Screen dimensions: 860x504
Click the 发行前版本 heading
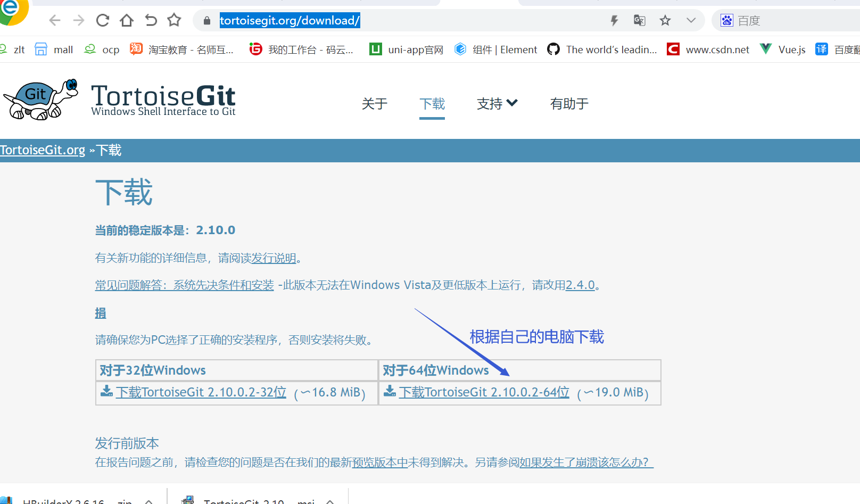[127, 443]
